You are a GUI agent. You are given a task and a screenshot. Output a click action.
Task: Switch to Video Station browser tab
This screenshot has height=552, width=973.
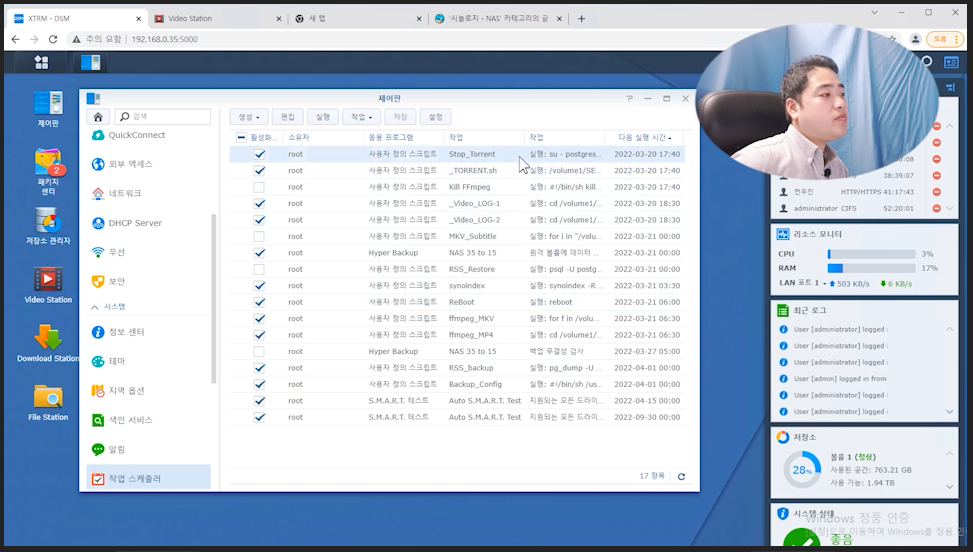[x=217, y=19]
